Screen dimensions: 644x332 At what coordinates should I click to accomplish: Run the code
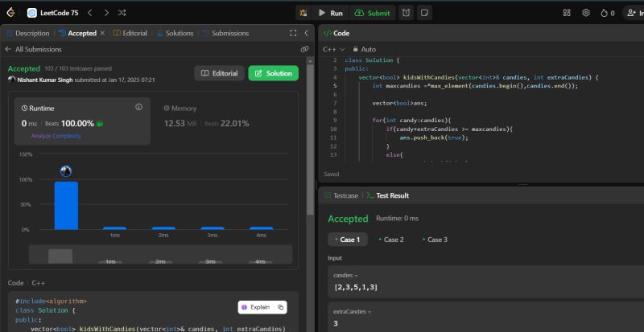[331, 13]
